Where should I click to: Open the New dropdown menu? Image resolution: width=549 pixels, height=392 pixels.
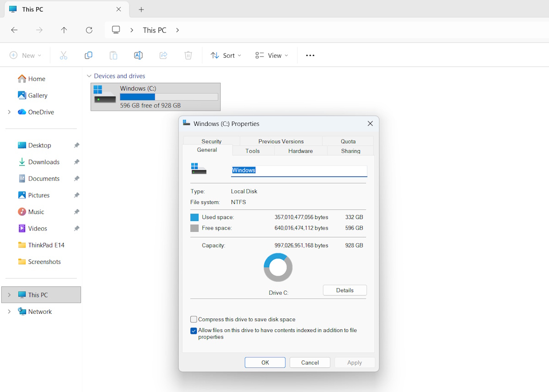point(26,55)
